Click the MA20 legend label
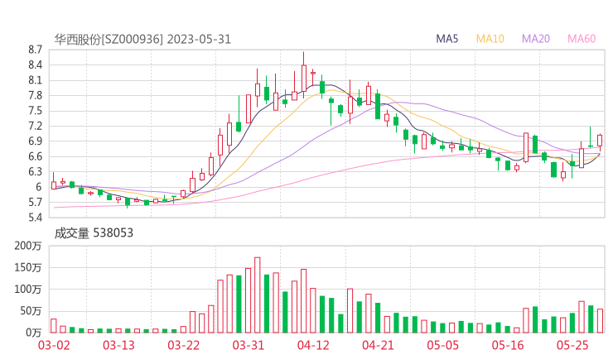 pos(536,39)
